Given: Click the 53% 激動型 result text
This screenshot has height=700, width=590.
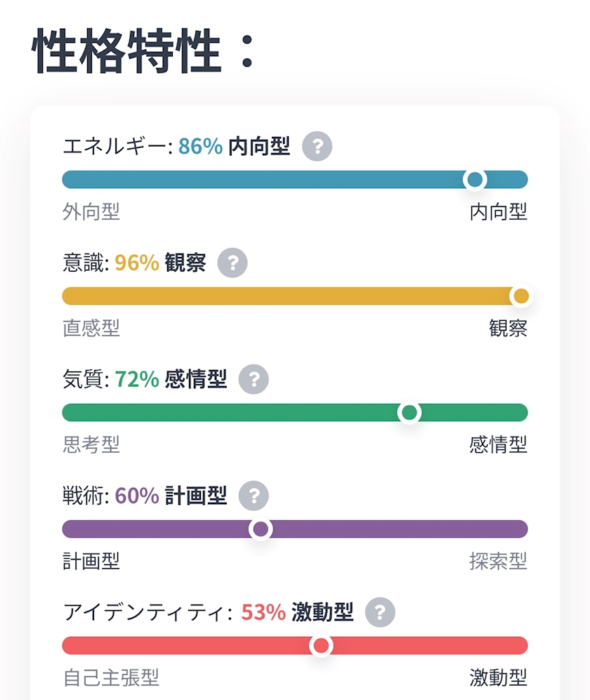Looking at the screenshot, I should (297, 612).
